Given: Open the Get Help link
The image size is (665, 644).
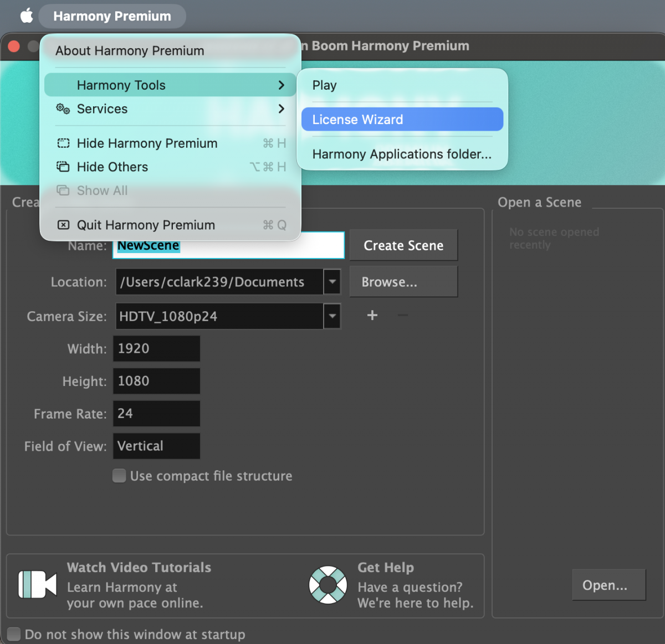Looking at the screenshot, I should (386, 568).
